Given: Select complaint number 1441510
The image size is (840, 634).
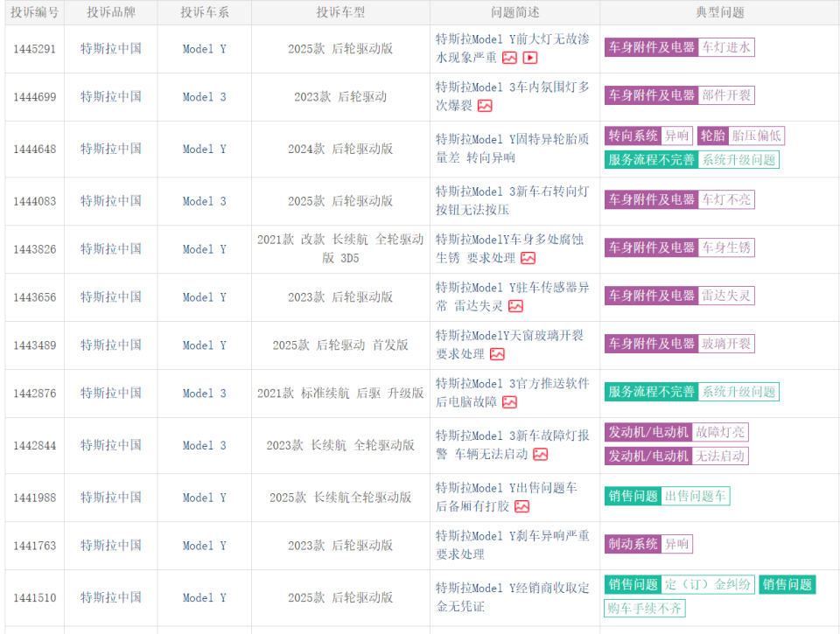Looking at the screenshot, I should tap(35, 598).
